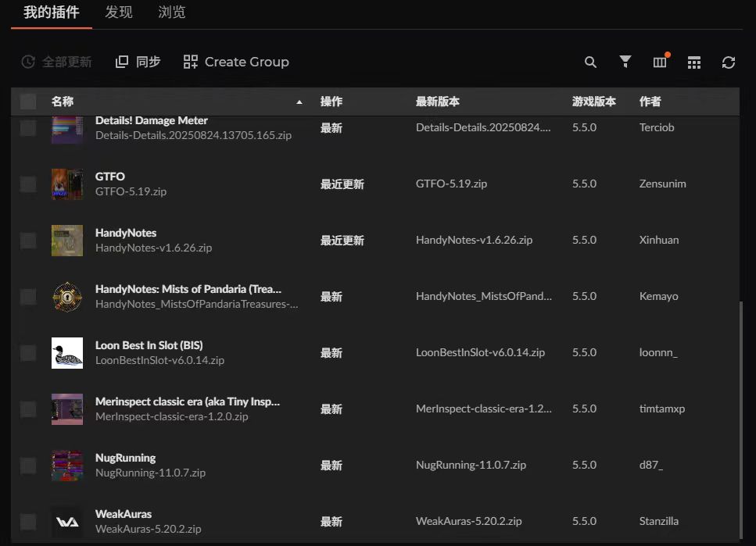This screenshot has width=756, height=546.
Task: Click the 同步 sync button
Action: point(138,62)
